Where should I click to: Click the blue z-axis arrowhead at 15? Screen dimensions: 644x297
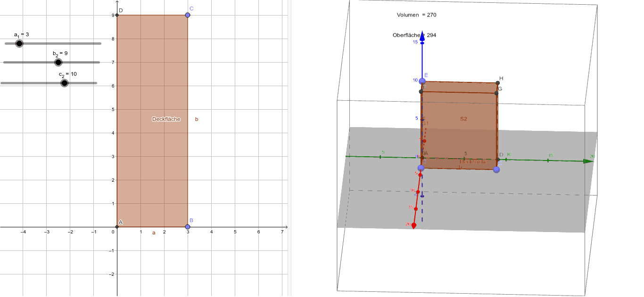pos(422,36)
